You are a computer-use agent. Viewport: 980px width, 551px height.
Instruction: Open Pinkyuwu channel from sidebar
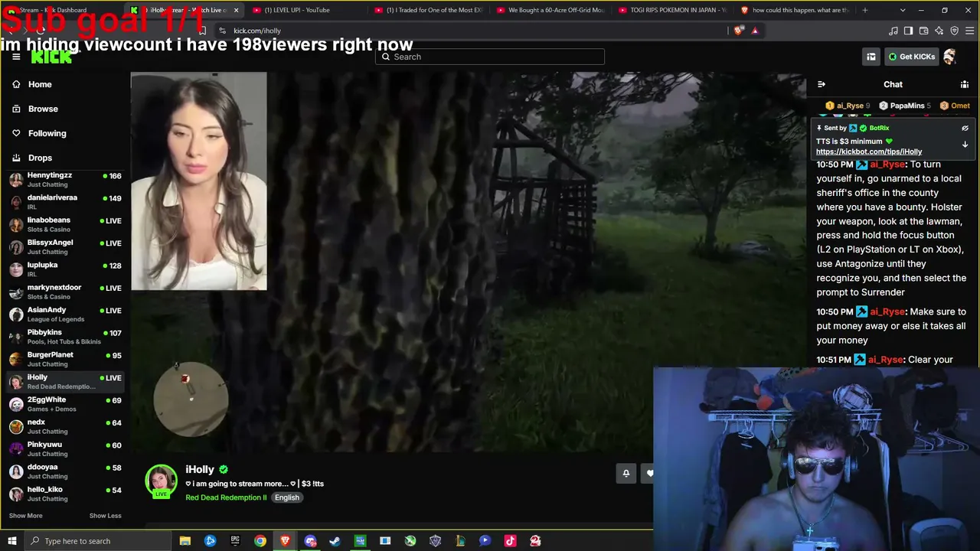(x=65, y=448)
